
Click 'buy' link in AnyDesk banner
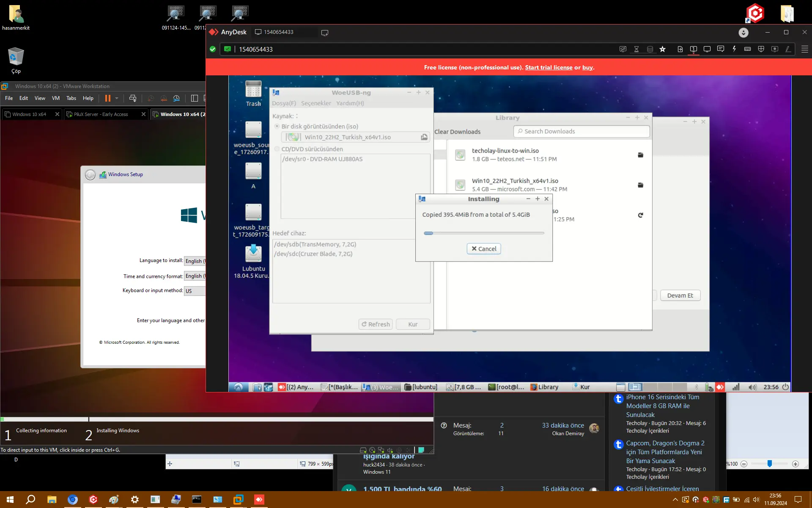point(587,67)
